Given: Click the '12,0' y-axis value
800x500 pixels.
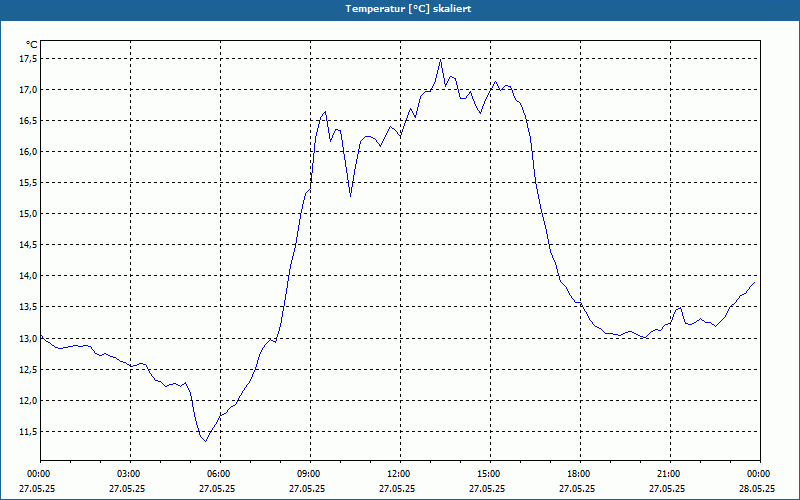Looking at the screenshot, I should [x=28, y=401].
